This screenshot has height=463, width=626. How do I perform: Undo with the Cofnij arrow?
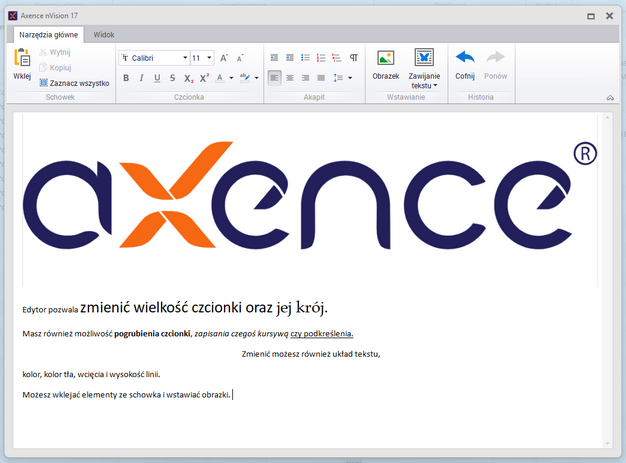(465, 57)
